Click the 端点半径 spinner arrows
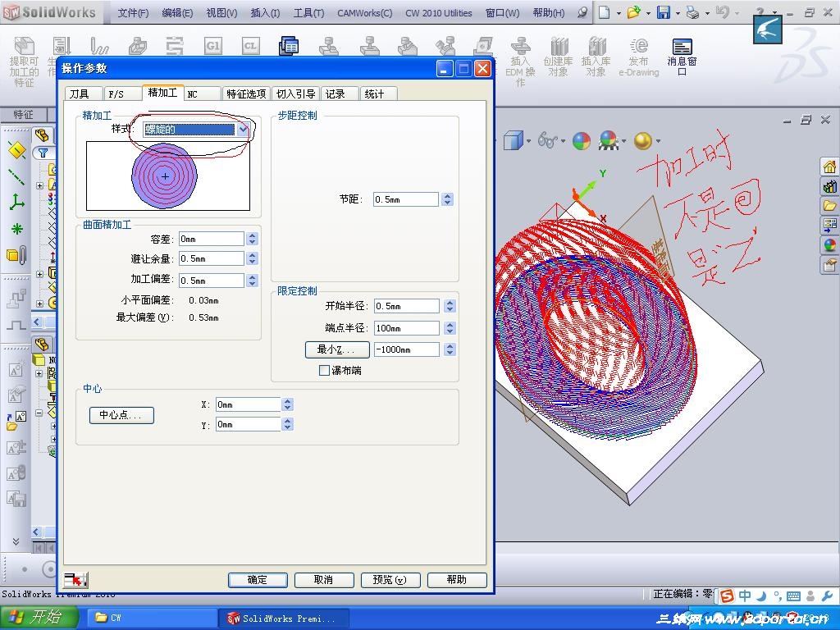 click(x=450, y=328)
